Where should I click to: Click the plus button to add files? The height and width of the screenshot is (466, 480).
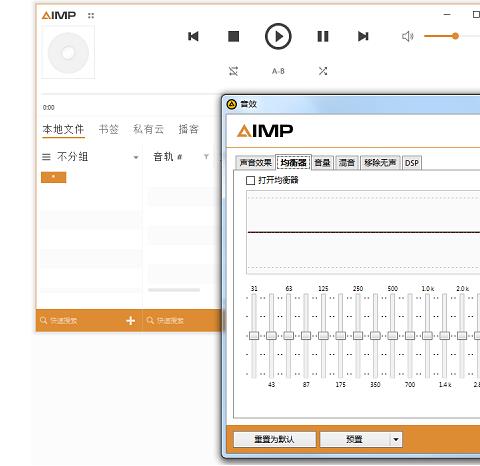click(131, 321)
